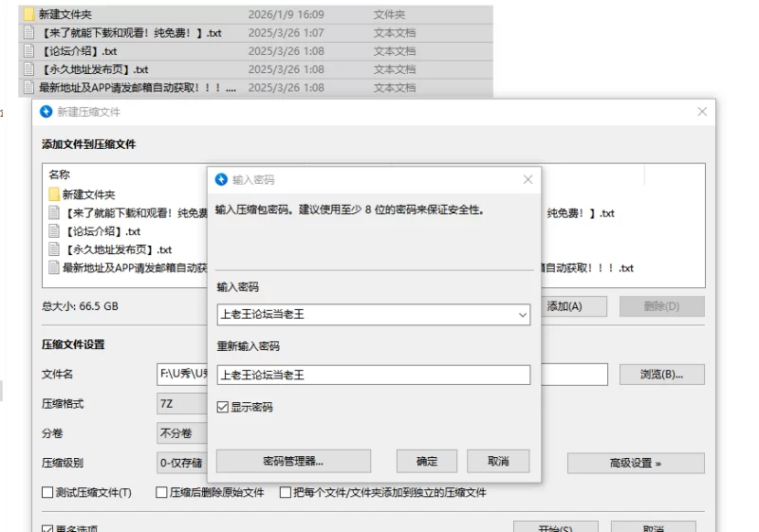759x532 pixels.
Task: Open the 压缩级别 0-仅存储 dropdown
Action: [x=182, y=463]
